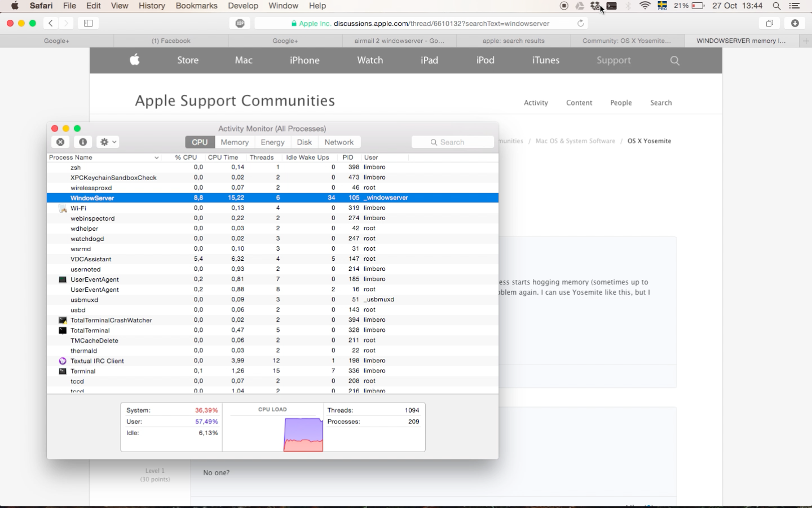Open the Bluetooth status menu
This screenshot has width=812, height=508.
coord(628,6)
